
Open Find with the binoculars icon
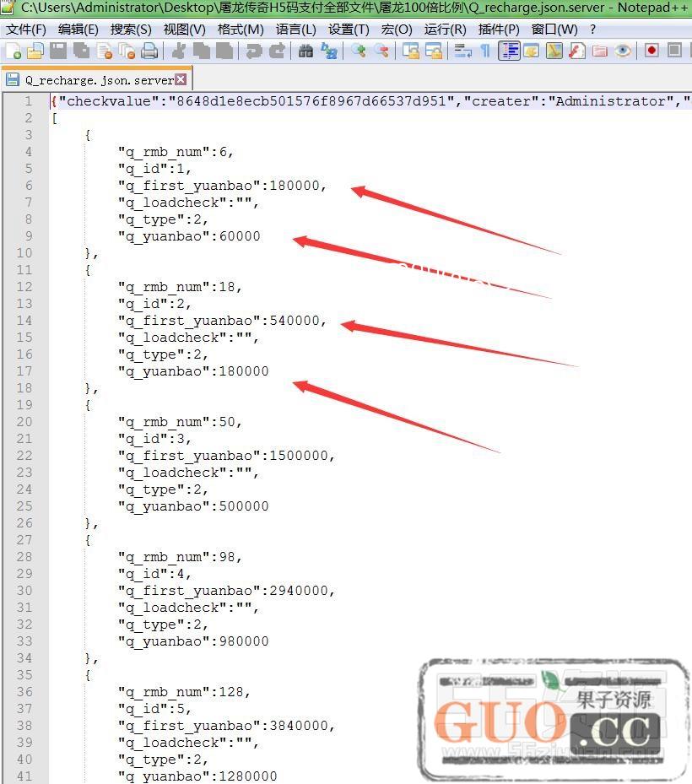(305, 51)
